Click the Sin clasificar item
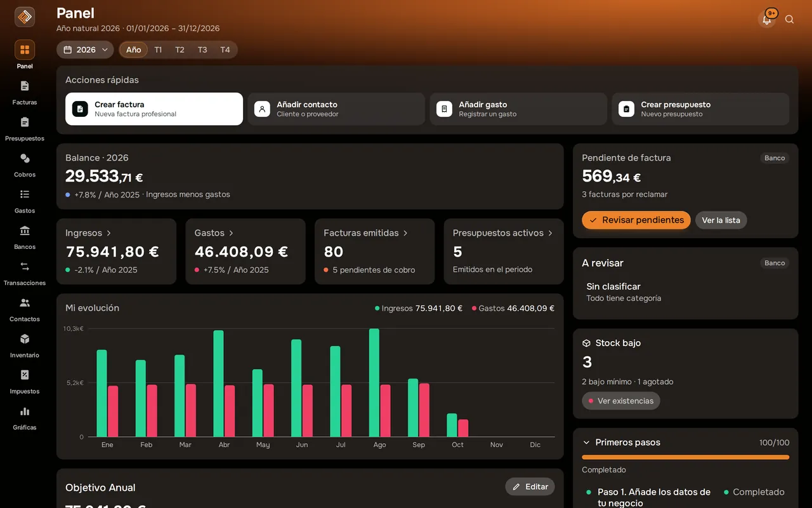 (624, 292)
